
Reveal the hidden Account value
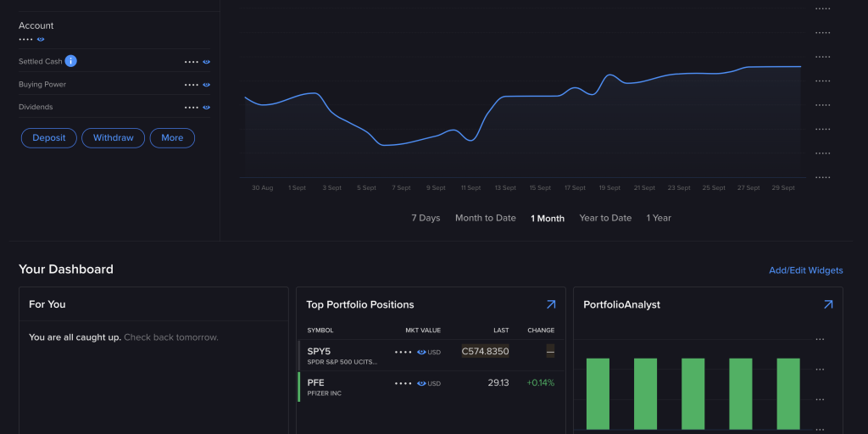(x=41, y=39)
